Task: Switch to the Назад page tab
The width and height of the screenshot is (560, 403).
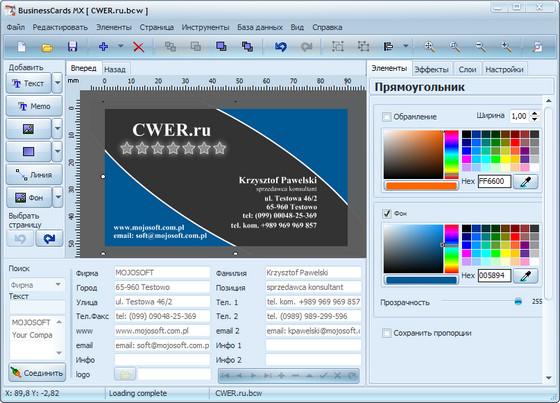Action: 115,69
